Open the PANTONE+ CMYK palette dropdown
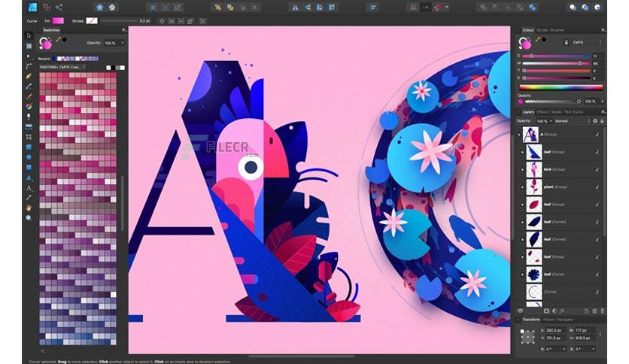This screenshot has height=364, width=629. (x=62, y=68)
